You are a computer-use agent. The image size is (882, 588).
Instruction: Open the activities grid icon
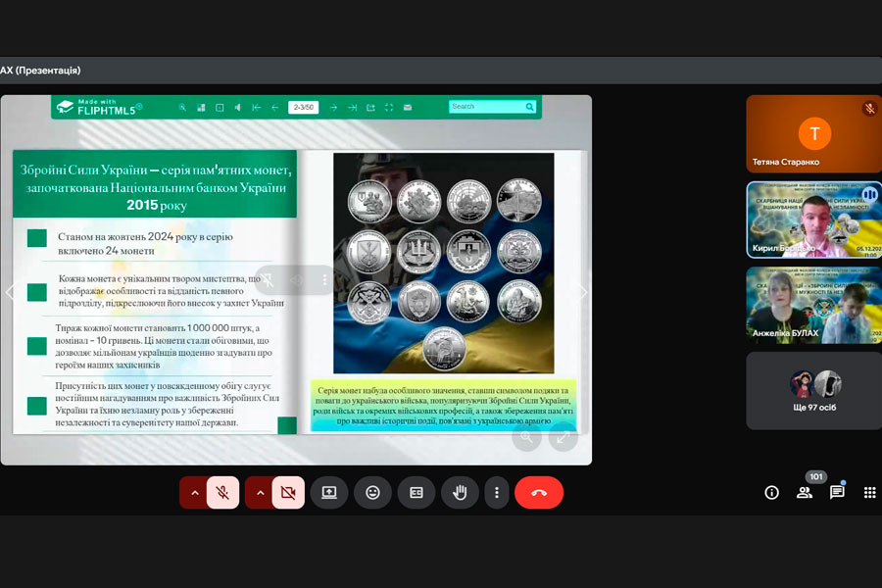[869, 493]
